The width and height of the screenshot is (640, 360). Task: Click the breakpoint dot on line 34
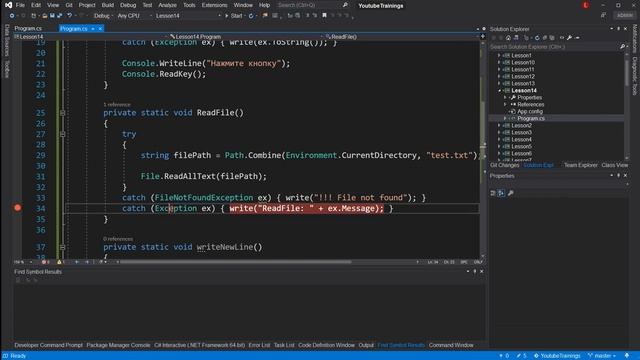(x=18, y=208)
